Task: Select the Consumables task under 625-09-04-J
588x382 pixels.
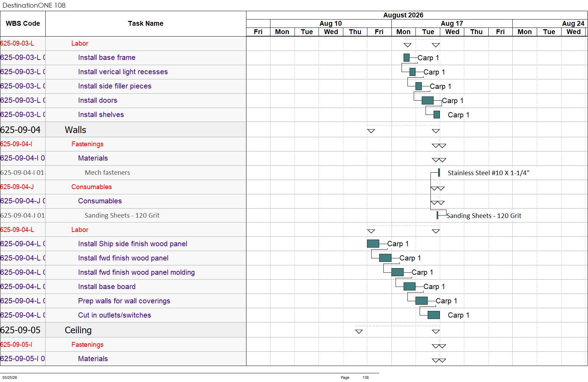Action: pos(100,201)
